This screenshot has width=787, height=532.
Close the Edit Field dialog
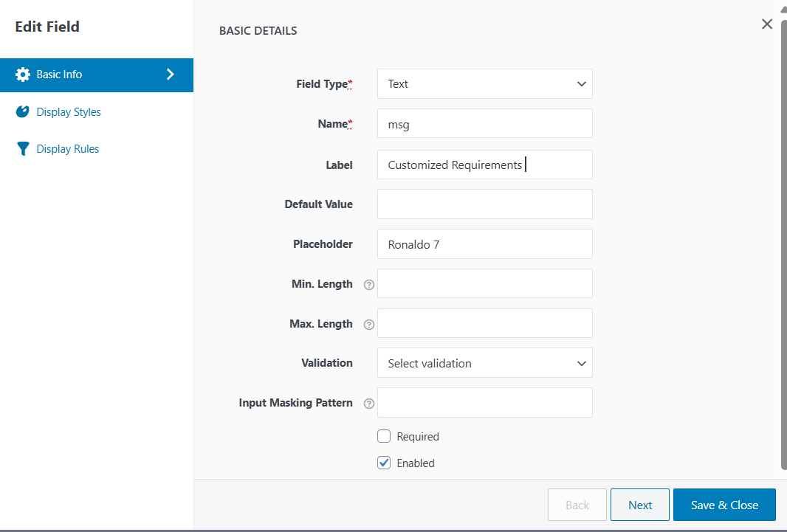(766, 24)
